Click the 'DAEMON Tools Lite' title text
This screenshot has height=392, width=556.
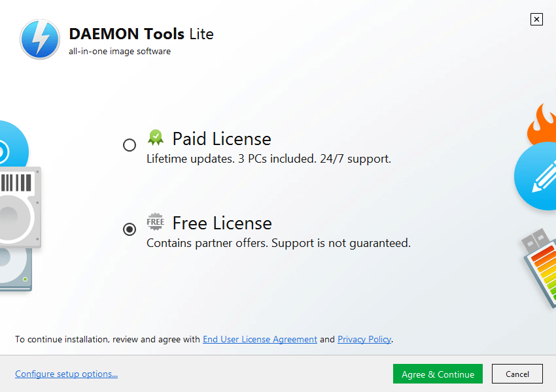click(141, 34)
